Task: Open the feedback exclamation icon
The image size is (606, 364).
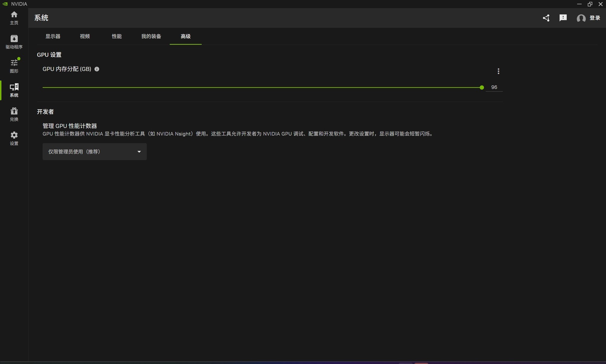Action: [x=563, y=18]
